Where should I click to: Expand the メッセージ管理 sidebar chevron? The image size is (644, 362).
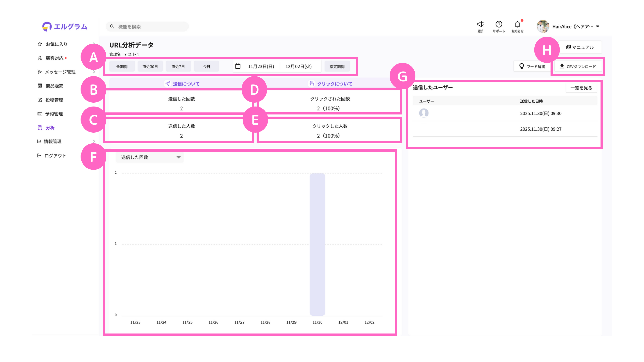pyautogui.click(x=94, y=72)
